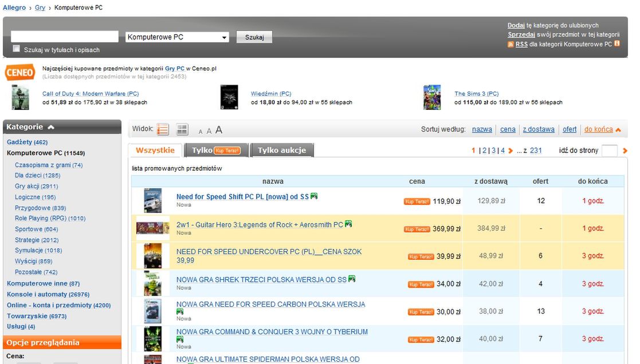Enable search in titles and descriptions checkbox
Image resolution: width=640 pixels, height=364 pixels.
16,49
